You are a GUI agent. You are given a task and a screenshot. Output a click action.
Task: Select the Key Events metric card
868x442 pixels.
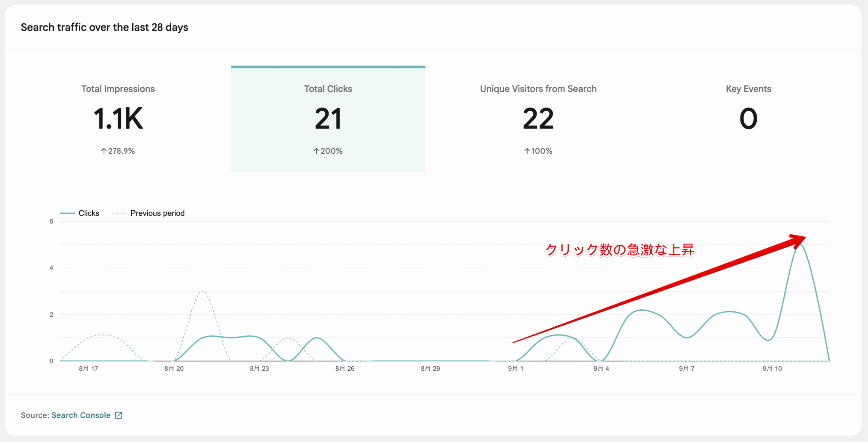748,119
